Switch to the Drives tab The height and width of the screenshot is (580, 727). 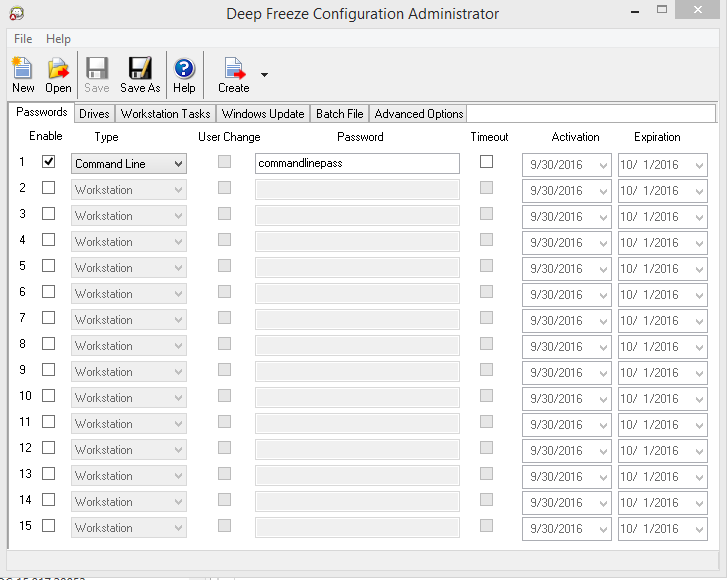coord(94,114)
